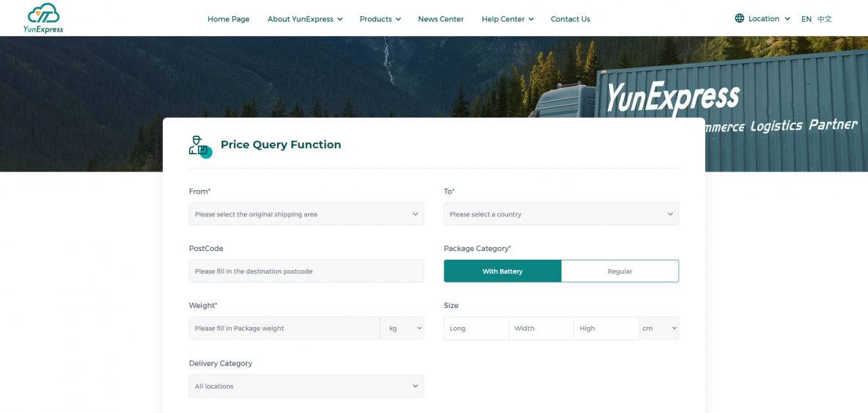The image size is (868, 413).
Task: Expand the Help Center menu
Action: 507,19
